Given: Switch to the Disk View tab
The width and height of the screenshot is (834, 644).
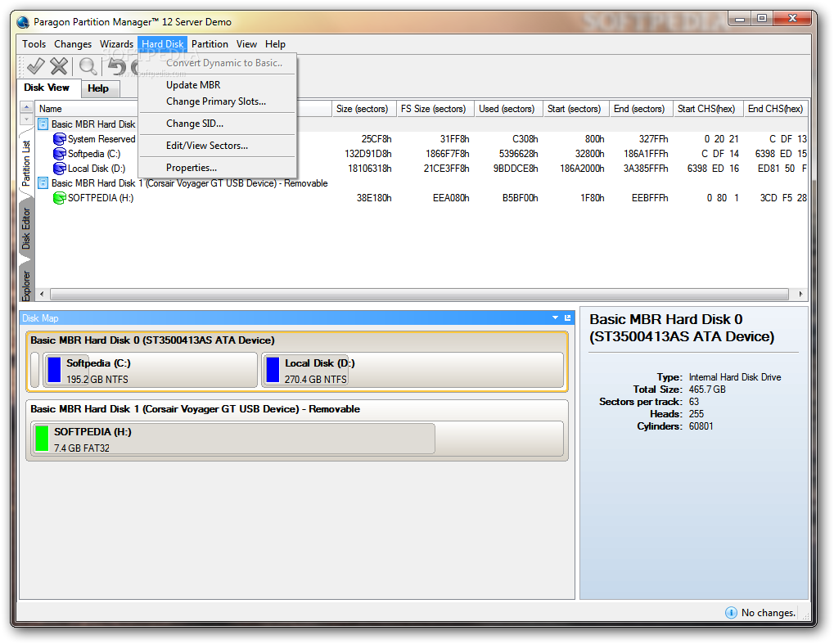Looking at the screenshot, I should tap(47, 88).
